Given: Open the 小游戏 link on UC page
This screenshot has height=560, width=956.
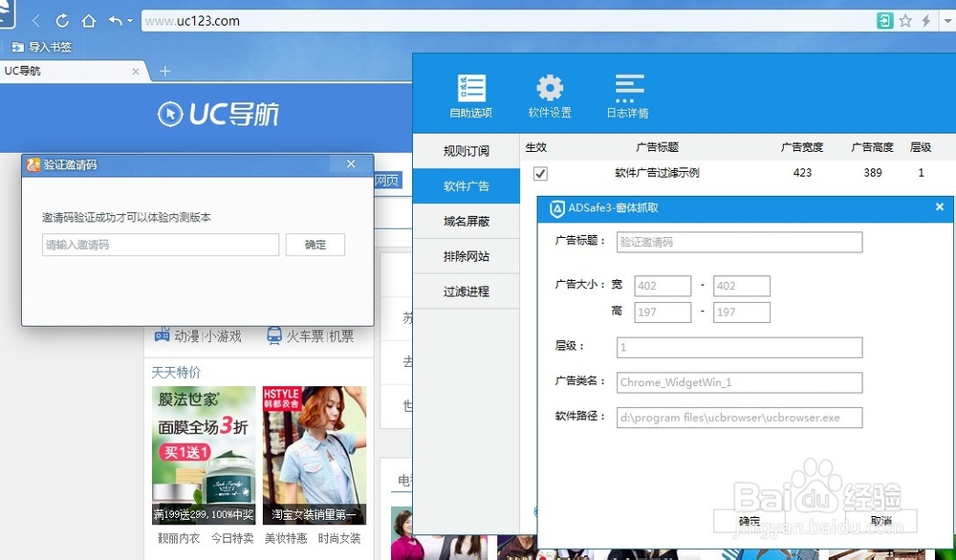Looking at the screenshot, I should [x=223, y=336].
